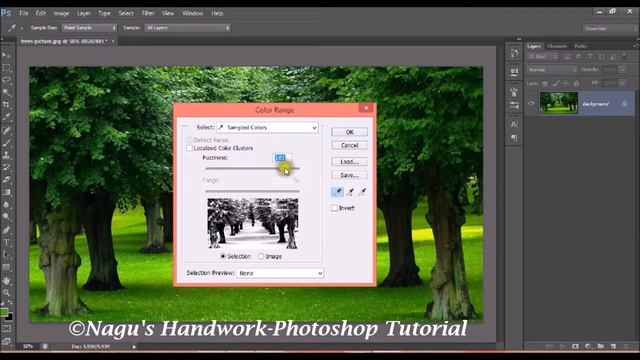Open the layer Fill slider arrow

622,83
